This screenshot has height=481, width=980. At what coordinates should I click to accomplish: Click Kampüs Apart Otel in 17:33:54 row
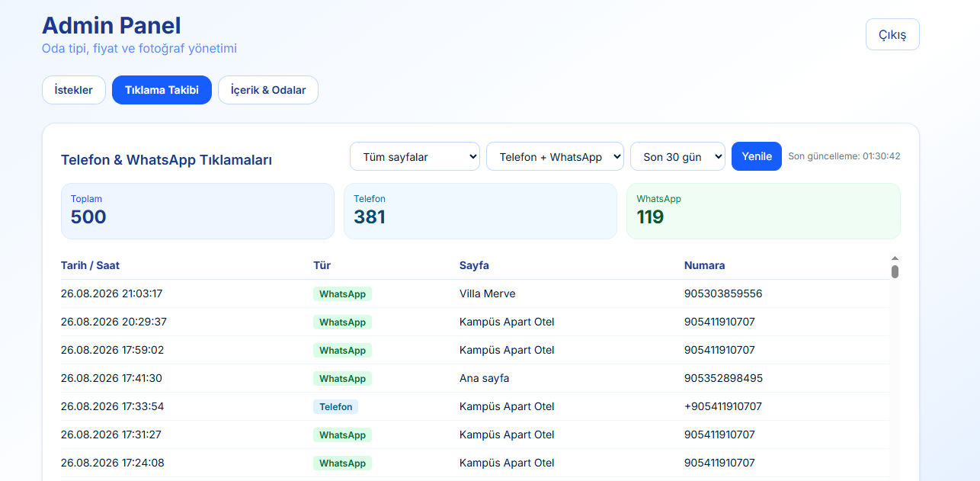(507, 406)
